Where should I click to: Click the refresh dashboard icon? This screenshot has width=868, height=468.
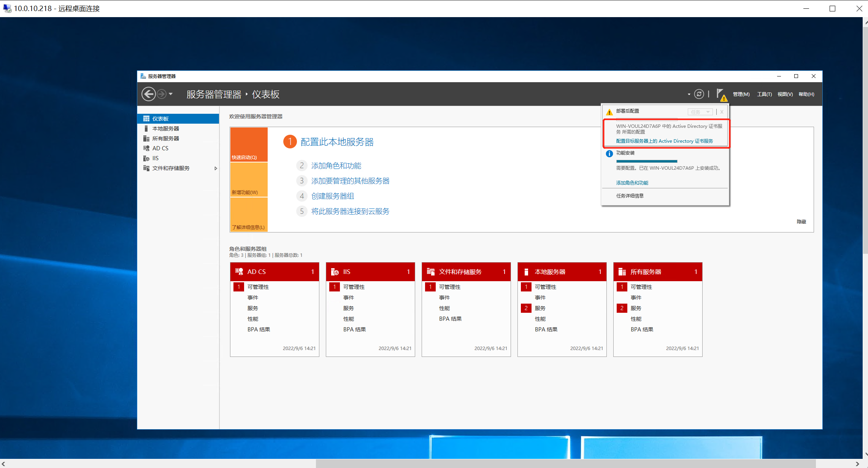point(699,94)
